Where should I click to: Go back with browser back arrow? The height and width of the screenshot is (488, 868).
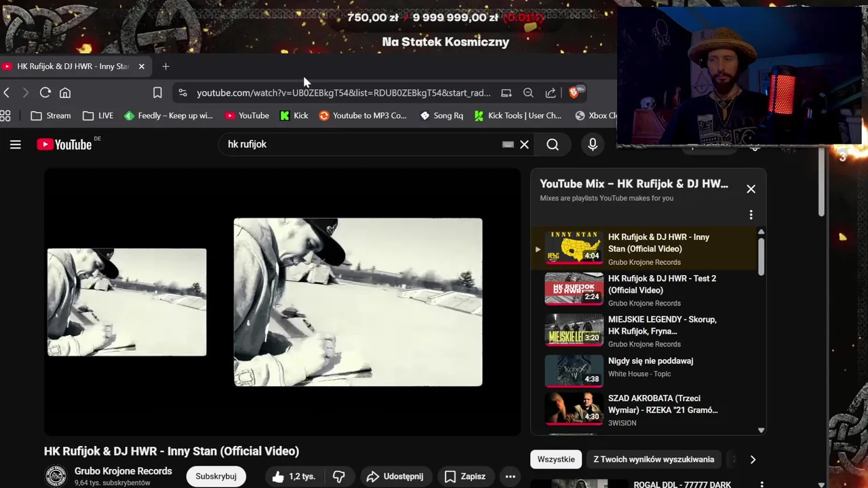(6, 93)
